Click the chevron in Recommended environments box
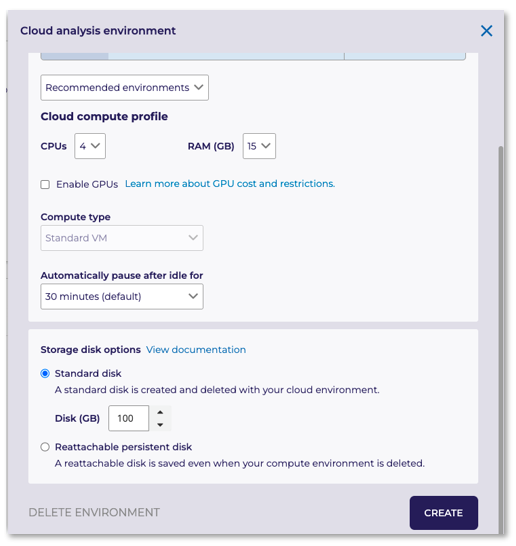The height and width of the screenshot is (546, 516). [x=198, y=87]
